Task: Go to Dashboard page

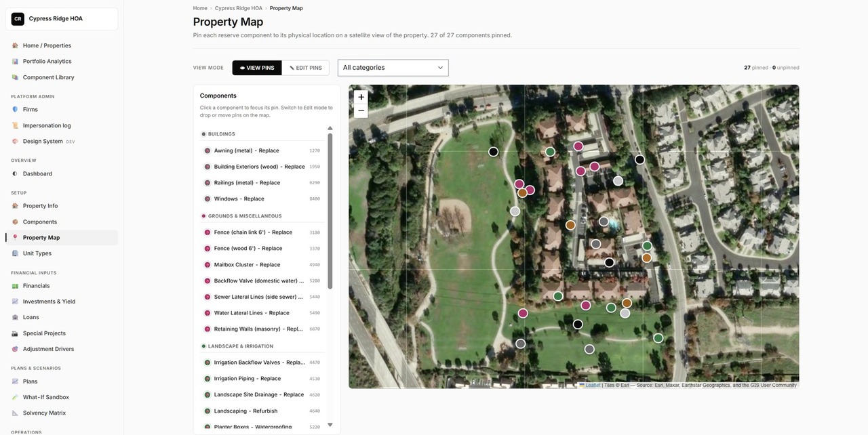Action: click(62, 173)
